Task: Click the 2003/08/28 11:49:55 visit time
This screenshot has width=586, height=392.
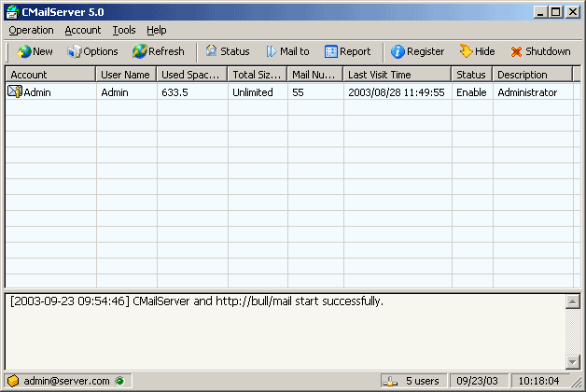Action: coord(397,92)
